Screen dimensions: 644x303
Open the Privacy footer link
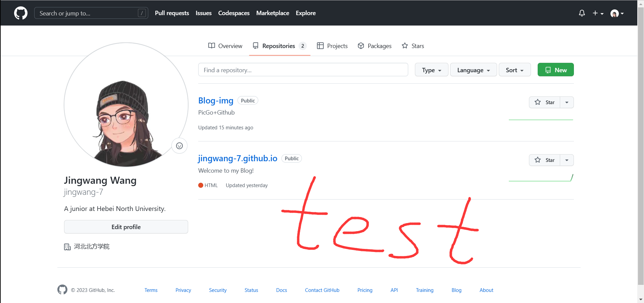coord(183,290)
